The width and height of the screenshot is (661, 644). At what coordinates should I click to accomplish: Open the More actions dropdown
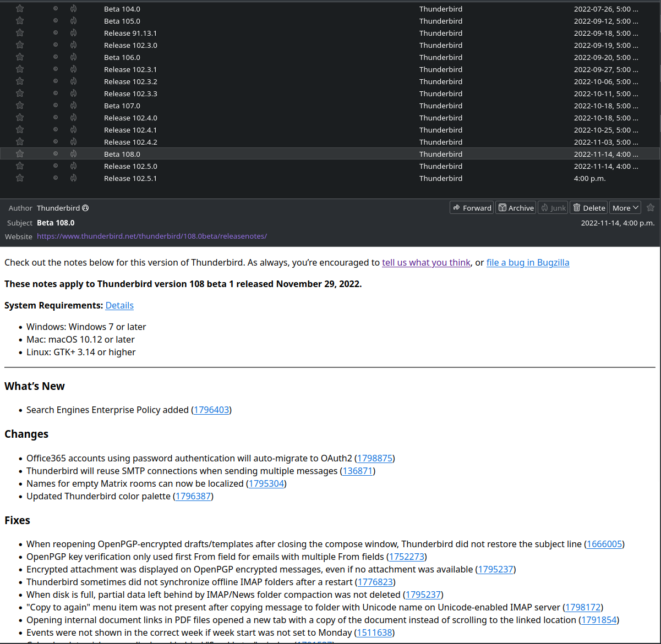(x=625, y=208)
